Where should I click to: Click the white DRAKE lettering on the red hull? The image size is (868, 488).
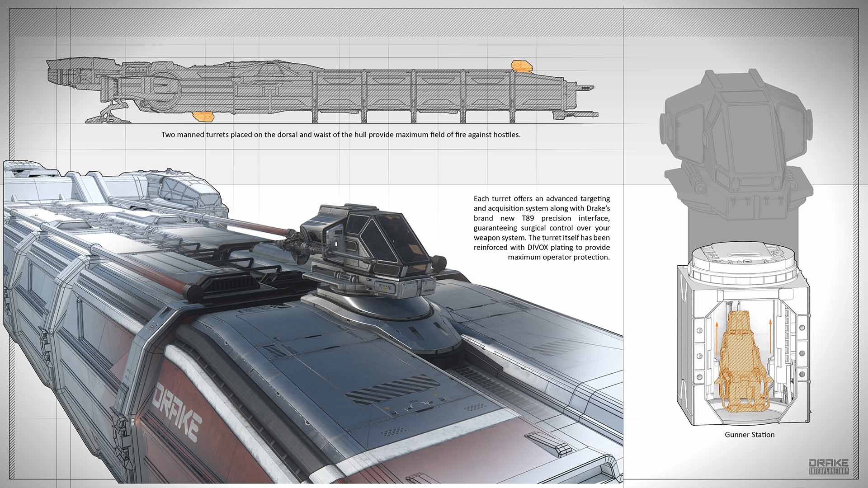pos(177,412)
